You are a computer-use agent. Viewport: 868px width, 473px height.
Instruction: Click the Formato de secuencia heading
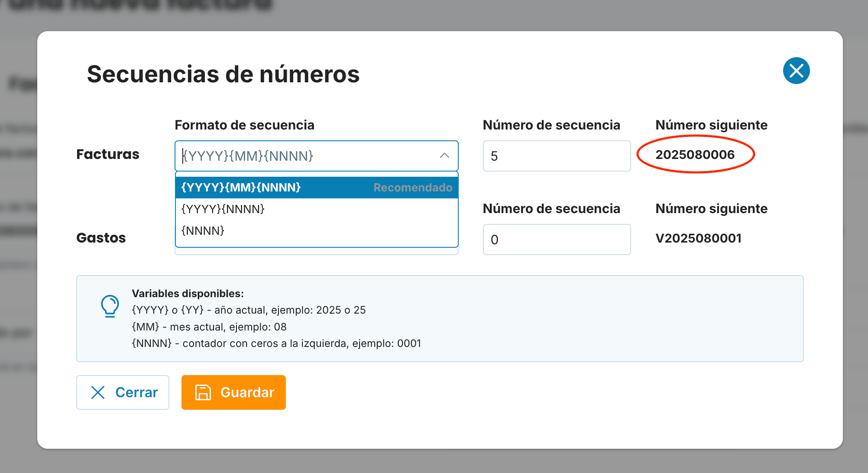point(244,125)
